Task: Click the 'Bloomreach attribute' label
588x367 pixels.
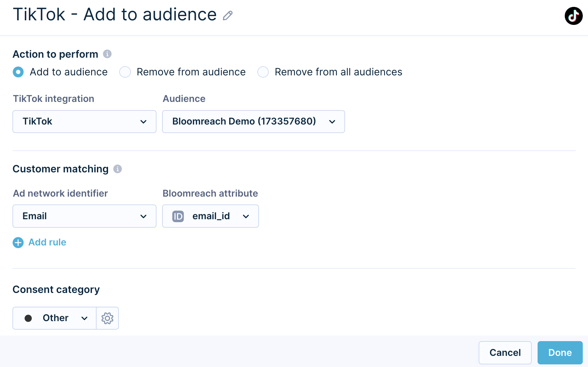Action: pyautogui.click(x=210, y=193)
